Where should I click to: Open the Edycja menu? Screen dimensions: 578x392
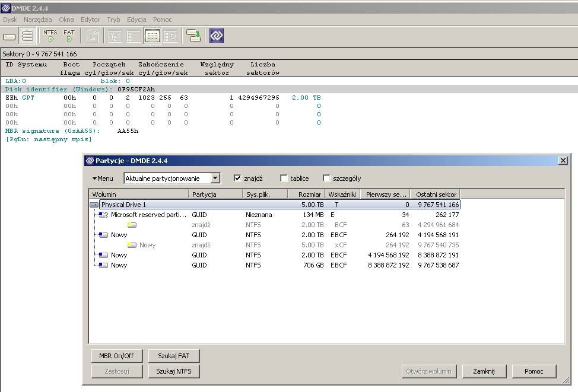pos(136,20)
